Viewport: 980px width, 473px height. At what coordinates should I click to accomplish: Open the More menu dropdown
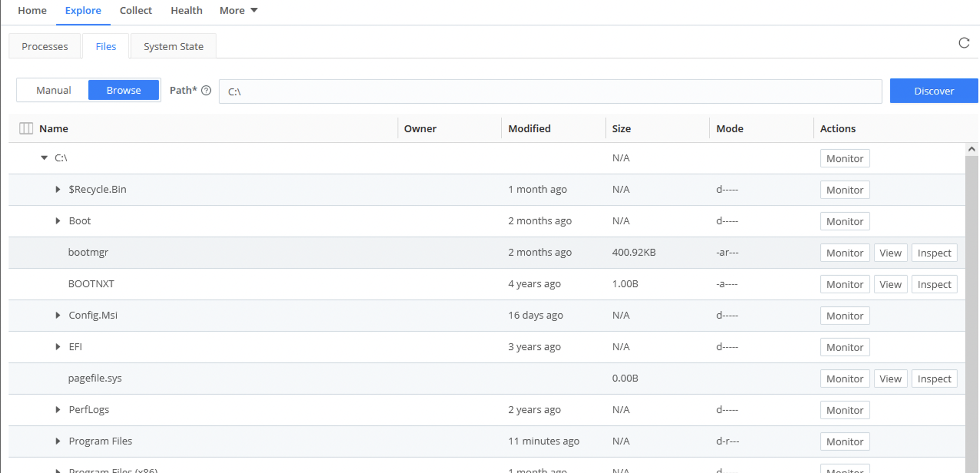click(x=238, y=10)
